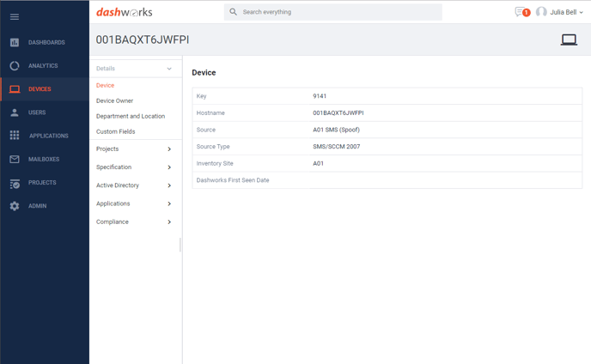Click the Source Type label
Screen dimensions: 591x364
click(213, 147)
